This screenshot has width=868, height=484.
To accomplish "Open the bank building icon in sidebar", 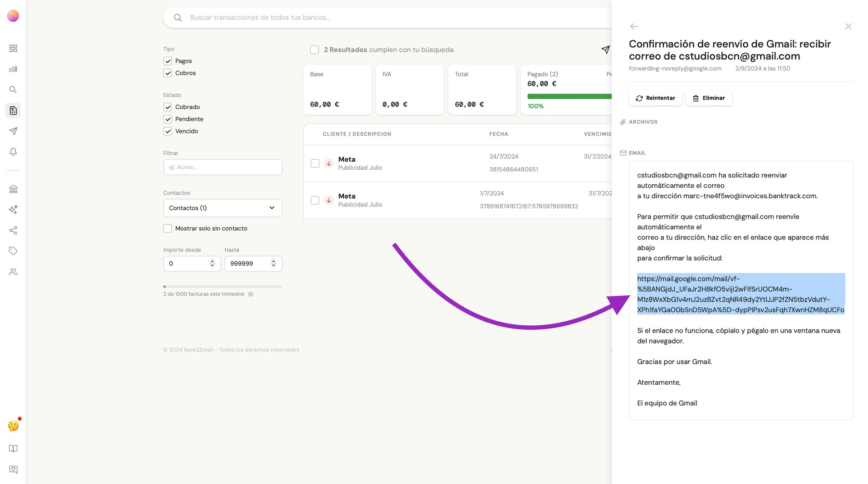I will 13,189.
